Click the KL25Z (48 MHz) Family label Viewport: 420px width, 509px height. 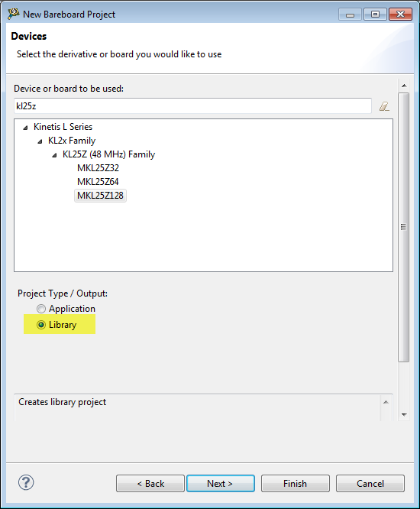point(108,154)
